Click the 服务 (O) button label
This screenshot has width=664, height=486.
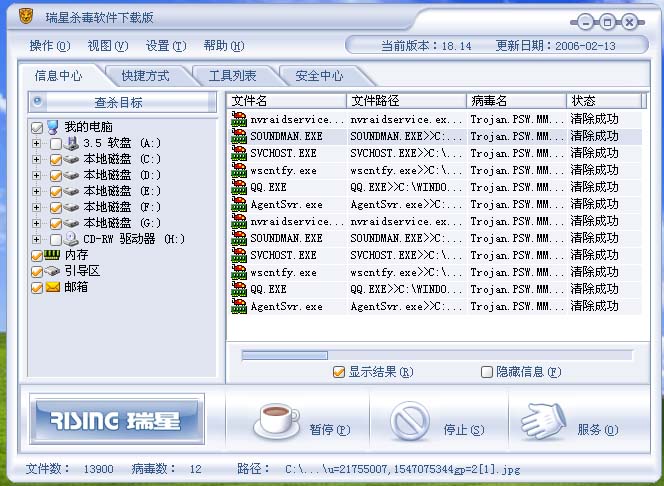coord(598,430)
